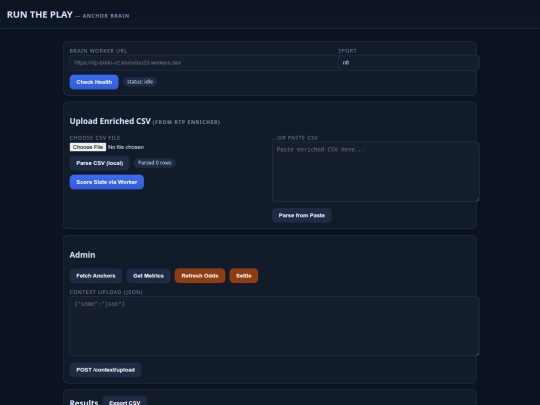Click the Get Metrics button
Screen dimensions: 540x405
pos(148,276)
